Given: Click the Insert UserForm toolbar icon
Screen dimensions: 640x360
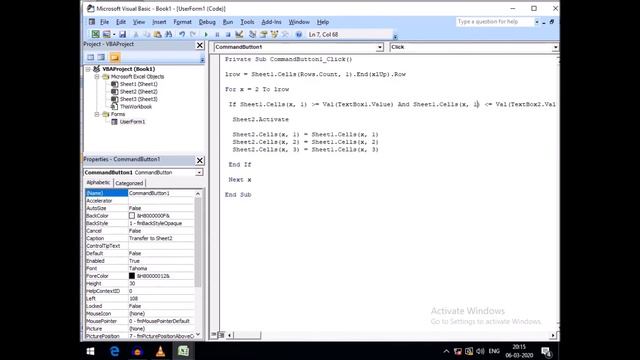Looking at the screenshot, I should tap(107, 35).
